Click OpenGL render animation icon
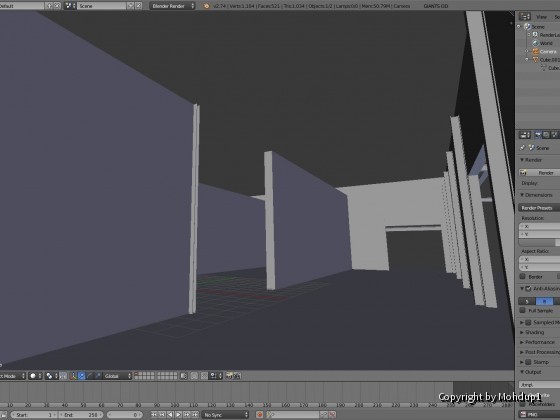The image size is (560, 420). [x=238, y=376]
